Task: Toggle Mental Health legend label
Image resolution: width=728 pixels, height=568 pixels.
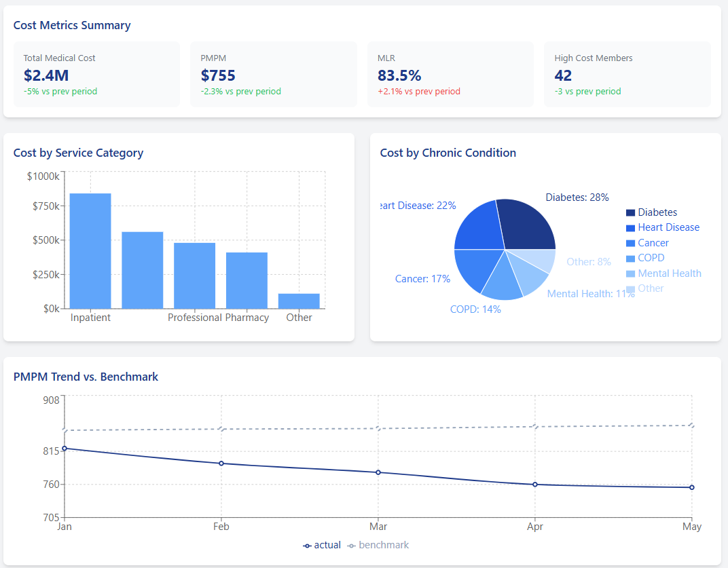Action: [670, 273]
